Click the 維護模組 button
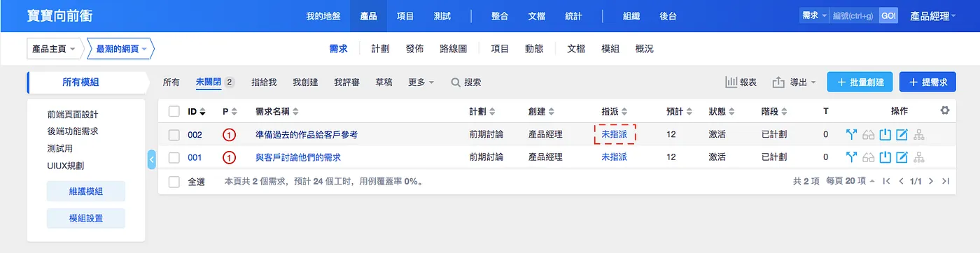 [x=86, y=191]
